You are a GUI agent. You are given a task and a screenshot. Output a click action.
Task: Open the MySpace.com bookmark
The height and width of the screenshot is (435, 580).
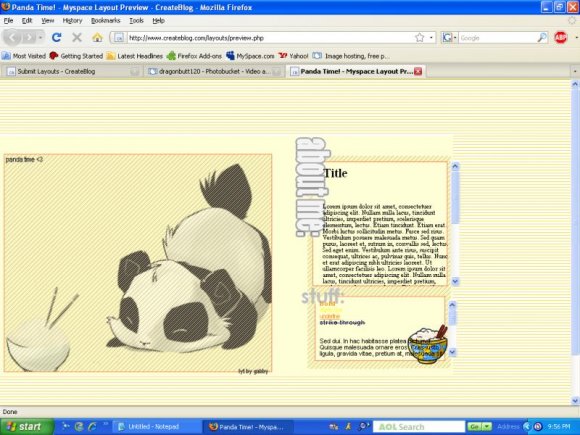point(250,56)
